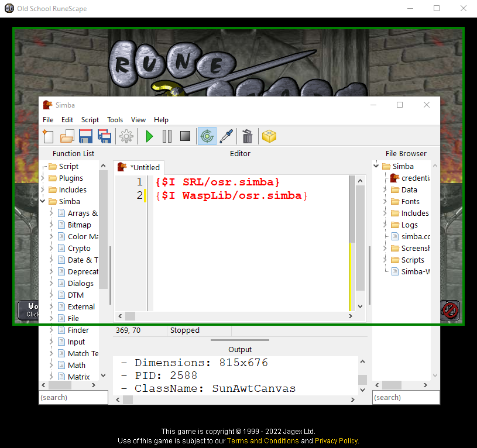Expand the Bitmap section arrow
This screenshot has width=477, height=448.
pyautogui.click(x=52, y=225)
